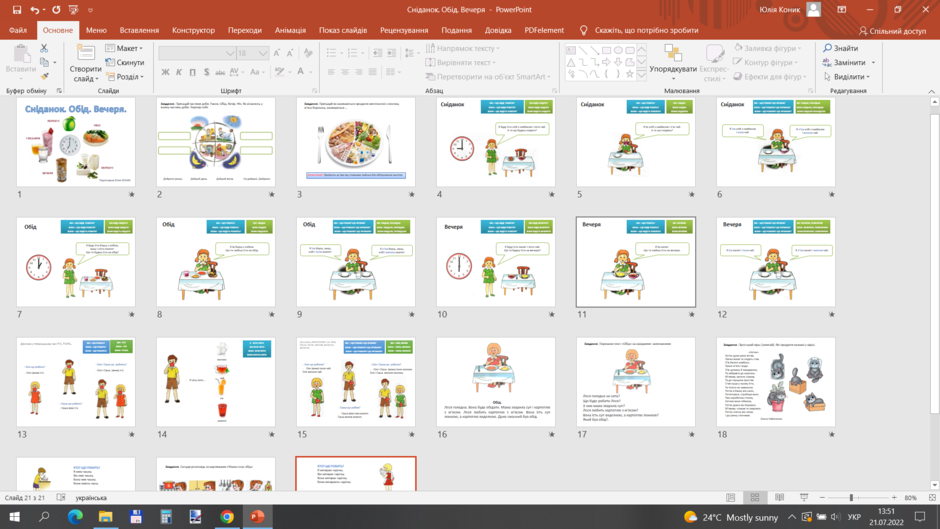The height and width of the screenshot is (529, 940).
Task: Expand the Макет layout dropdown
Action: 125,48
